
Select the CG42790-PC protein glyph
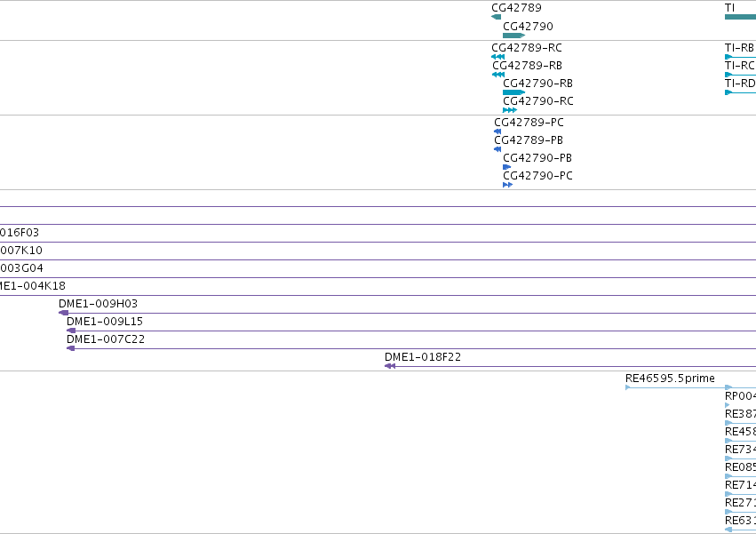click(507, 185)
